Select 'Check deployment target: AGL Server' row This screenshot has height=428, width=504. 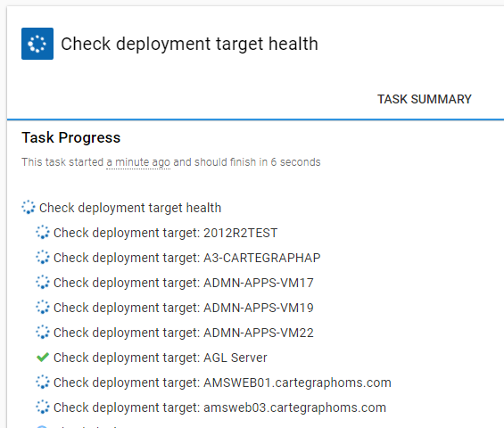(160, 358)
